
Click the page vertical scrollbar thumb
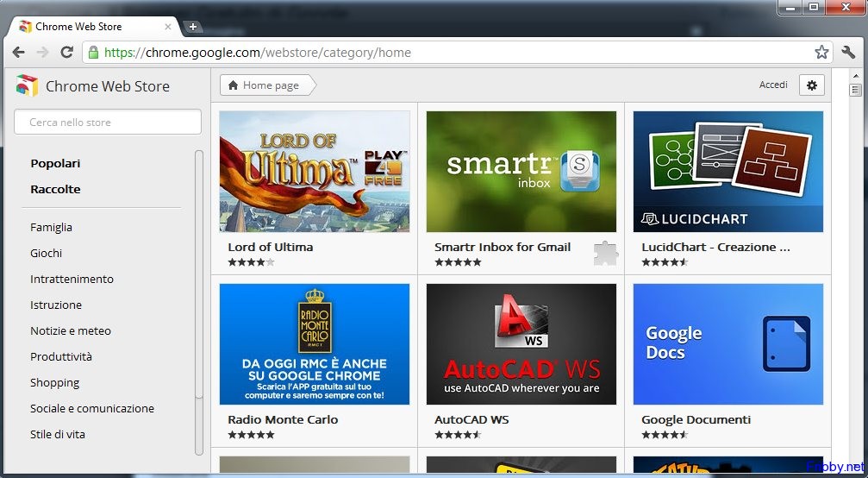pos(855,90)
